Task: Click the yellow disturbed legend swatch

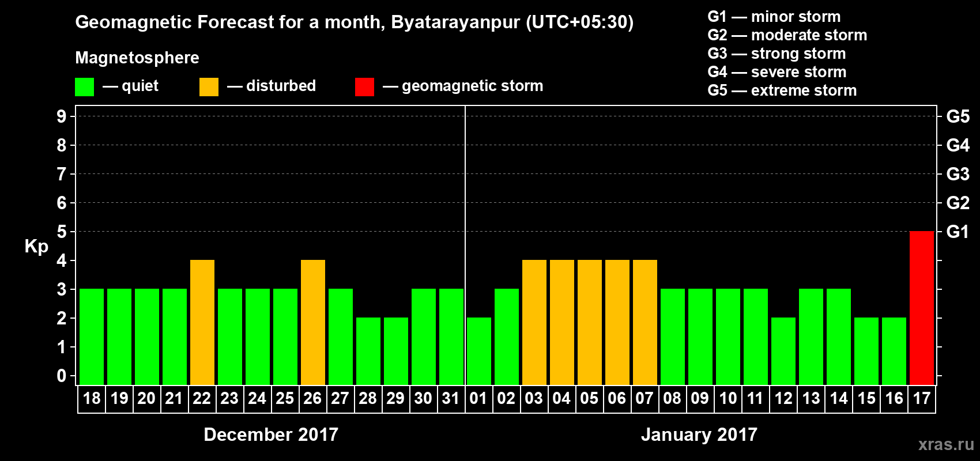Action: (x=209, y=87)
